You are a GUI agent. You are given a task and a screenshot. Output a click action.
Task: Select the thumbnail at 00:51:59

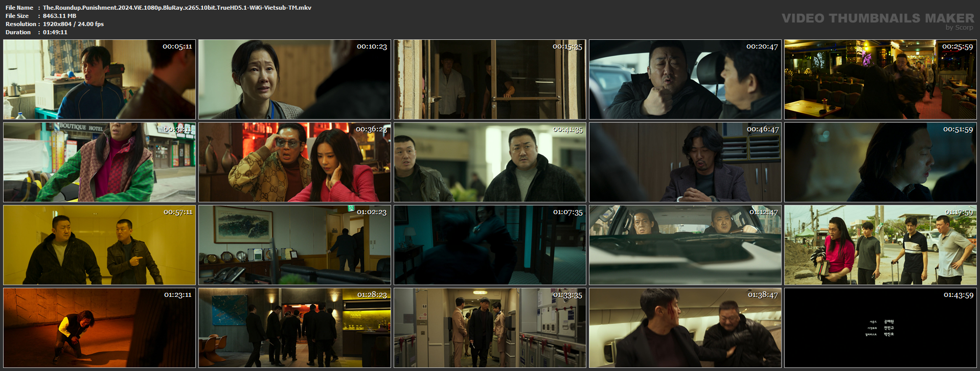880,163
